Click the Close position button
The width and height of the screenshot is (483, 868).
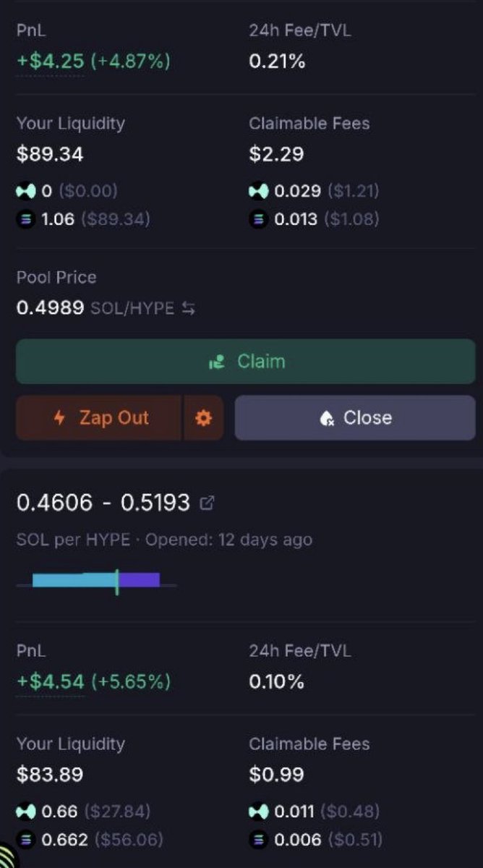point(355,418)
